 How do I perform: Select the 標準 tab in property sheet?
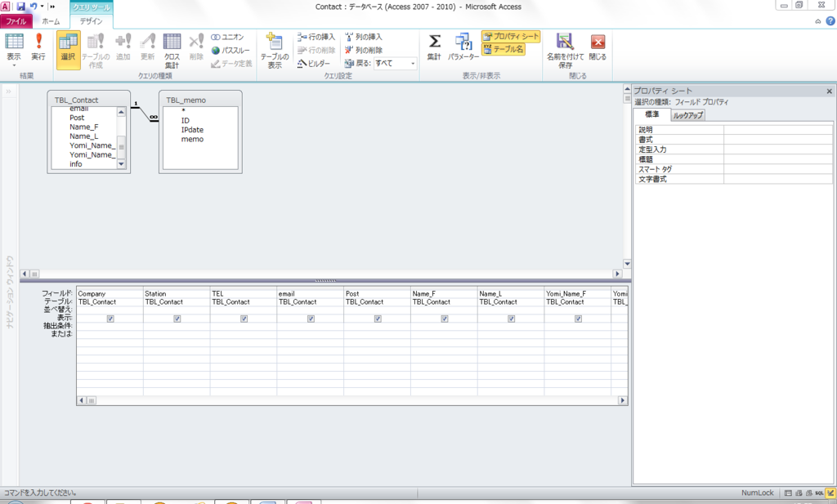click(x=651, y=114)
